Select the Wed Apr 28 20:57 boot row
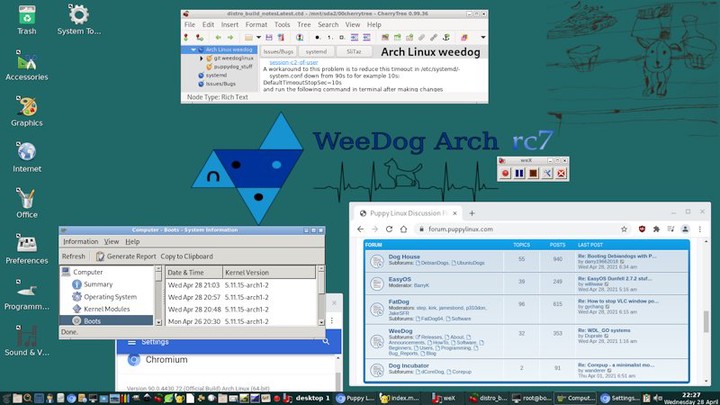720x405 pixels. pos(241,297)
